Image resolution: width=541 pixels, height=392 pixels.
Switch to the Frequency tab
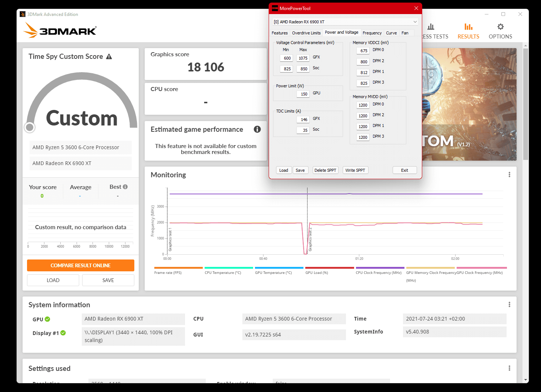click(x=372, y=33)
